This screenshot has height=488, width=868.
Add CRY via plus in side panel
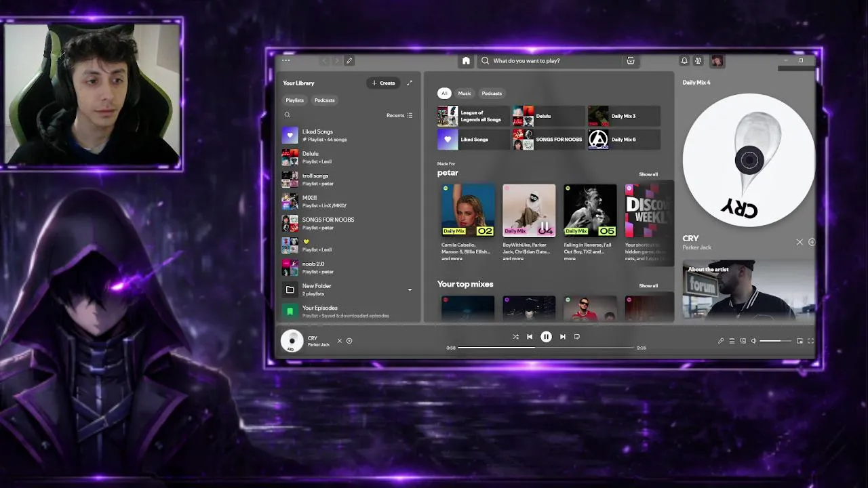(x=812, y=242)
